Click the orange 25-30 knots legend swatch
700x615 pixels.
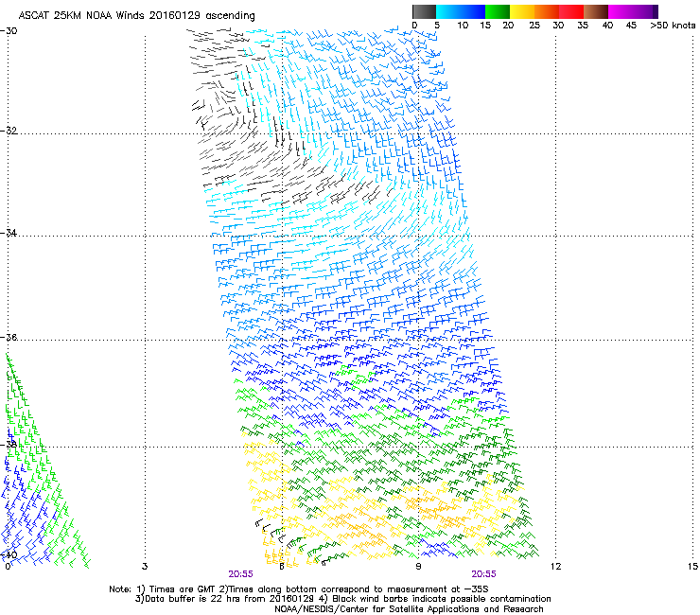(x=547, y=11)
